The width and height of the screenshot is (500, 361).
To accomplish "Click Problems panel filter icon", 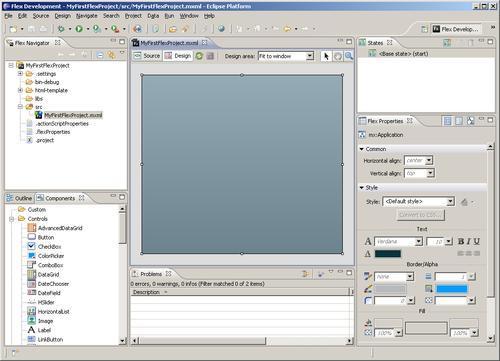I will (305, 274).
